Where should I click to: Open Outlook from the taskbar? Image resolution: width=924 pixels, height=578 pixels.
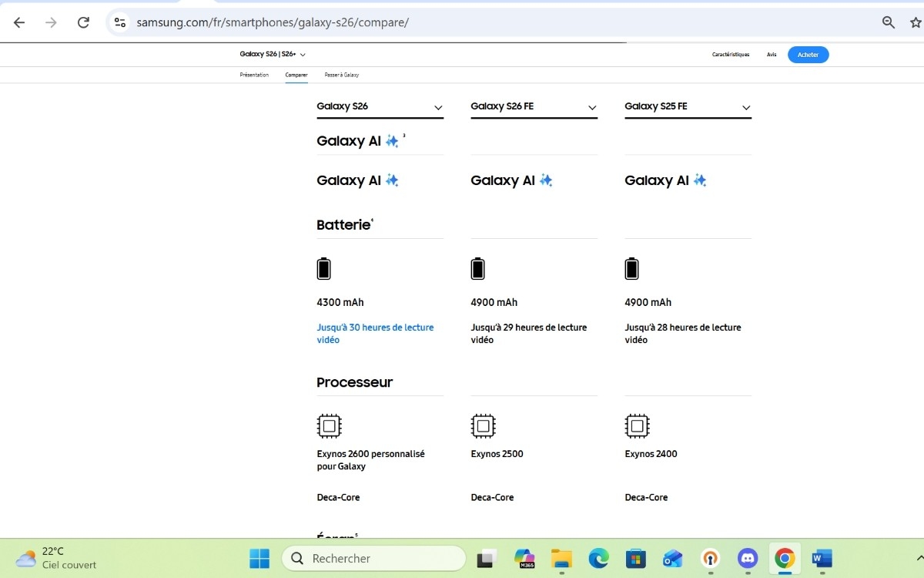673,558
